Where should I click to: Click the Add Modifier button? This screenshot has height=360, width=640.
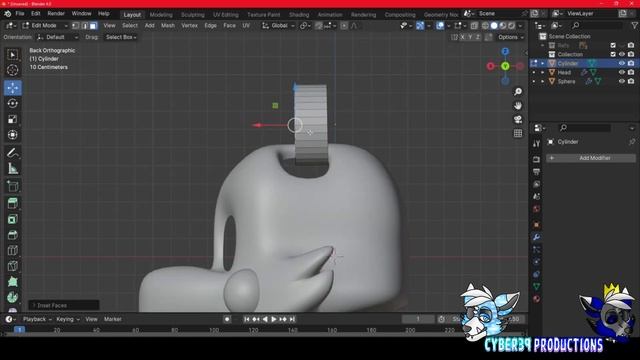(x=591, y=158)
